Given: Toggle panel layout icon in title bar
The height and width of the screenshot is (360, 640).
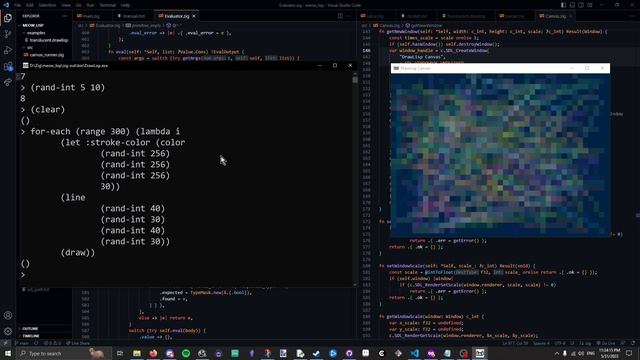Looking at the screenshot, I should coord(572,5).
